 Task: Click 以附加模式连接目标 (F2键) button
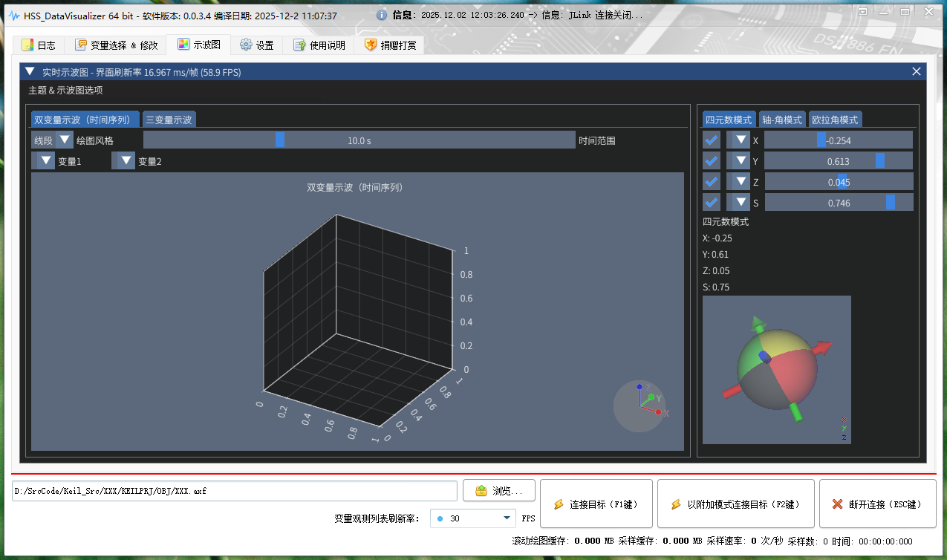(735, 504)
